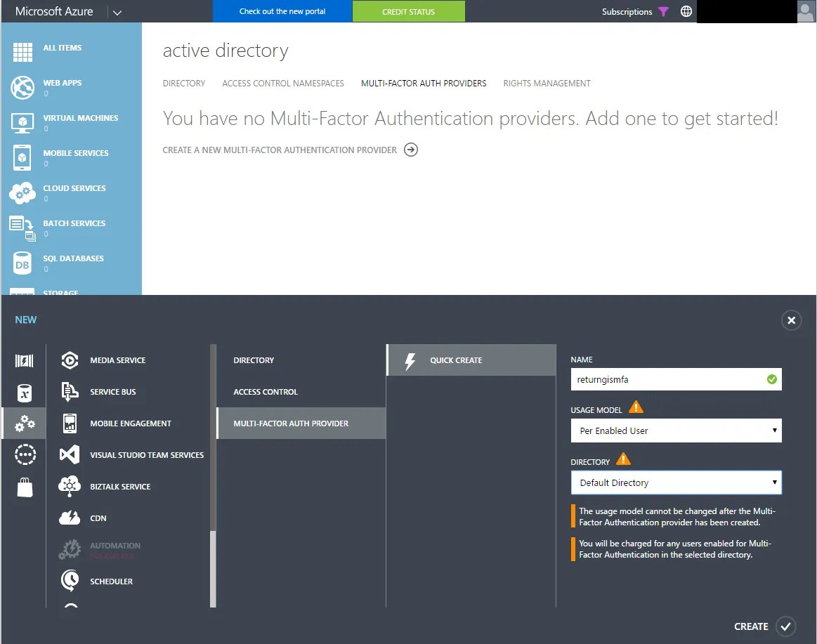Switch to Access Control Namespaces tab
Viewport: 817px width, 644px height.
click(x=283, y=84)
